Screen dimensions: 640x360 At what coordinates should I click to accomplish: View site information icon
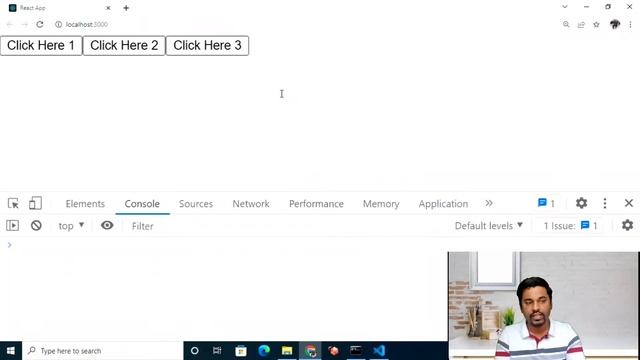coord(58,24)
